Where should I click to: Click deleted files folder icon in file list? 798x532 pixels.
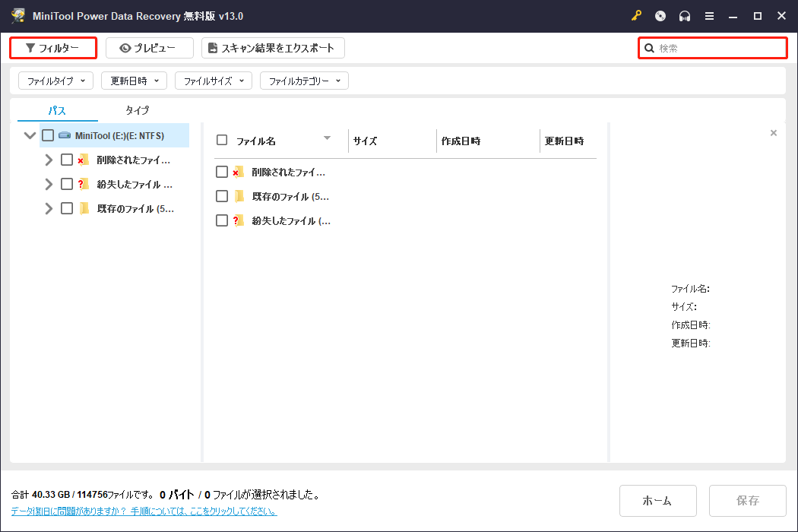click(x=238, y=172)
